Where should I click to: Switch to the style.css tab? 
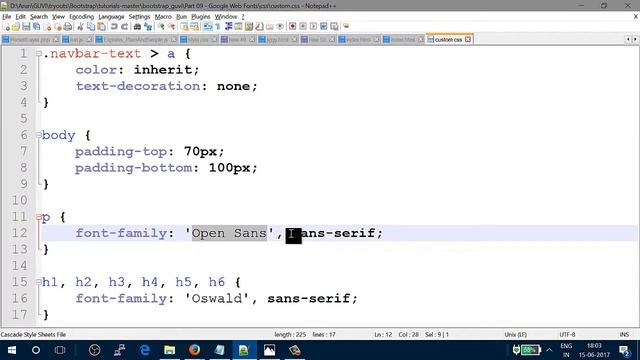(198, 40)
